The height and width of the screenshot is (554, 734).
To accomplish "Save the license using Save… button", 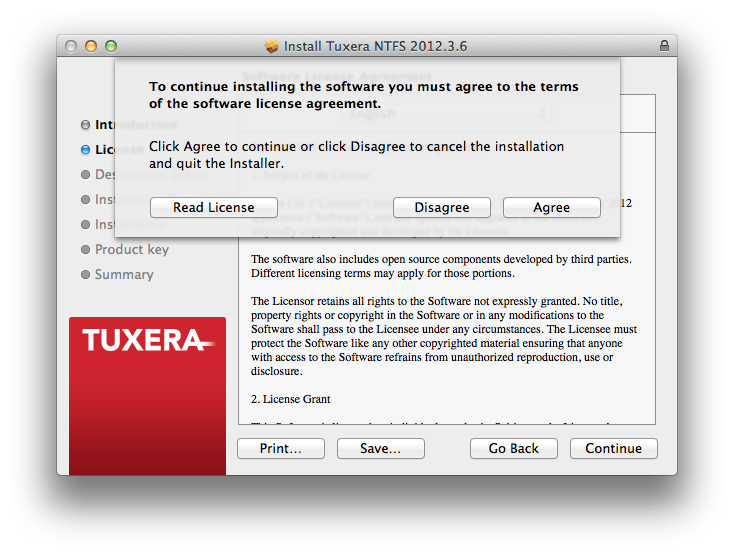I will pos(380,449).
